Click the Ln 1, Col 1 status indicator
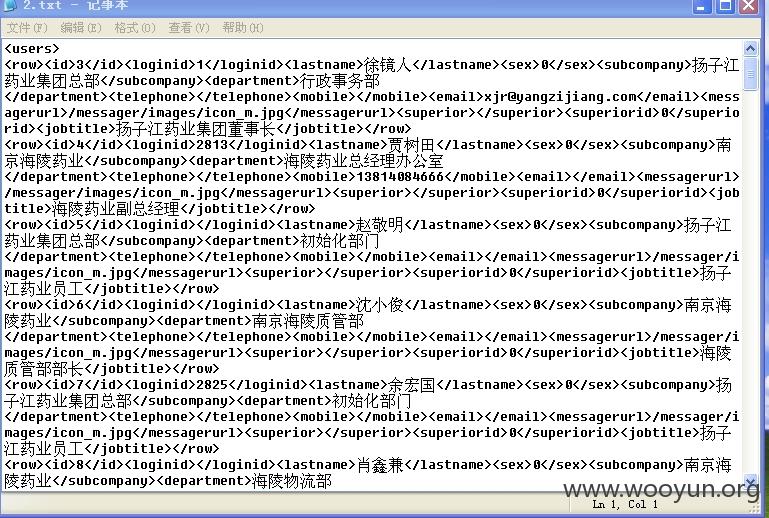This screenshot has width=769, height=518. pyautogui.click(x=625, y=504)
